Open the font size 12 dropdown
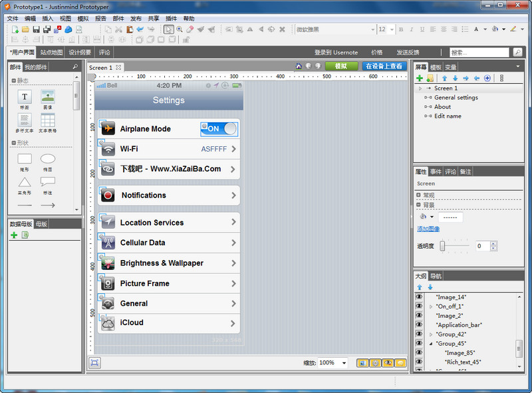The image size is (532, 393). 392,29
